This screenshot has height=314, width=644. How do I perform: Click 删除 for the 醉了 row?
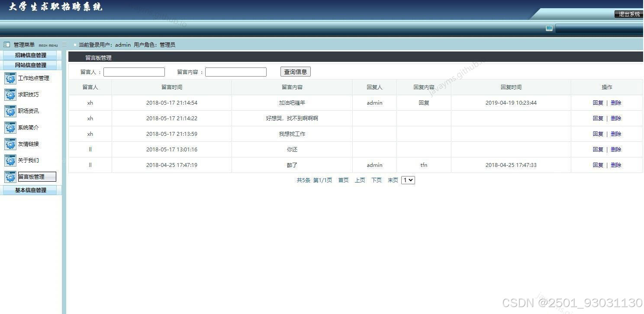coord(616,165)
